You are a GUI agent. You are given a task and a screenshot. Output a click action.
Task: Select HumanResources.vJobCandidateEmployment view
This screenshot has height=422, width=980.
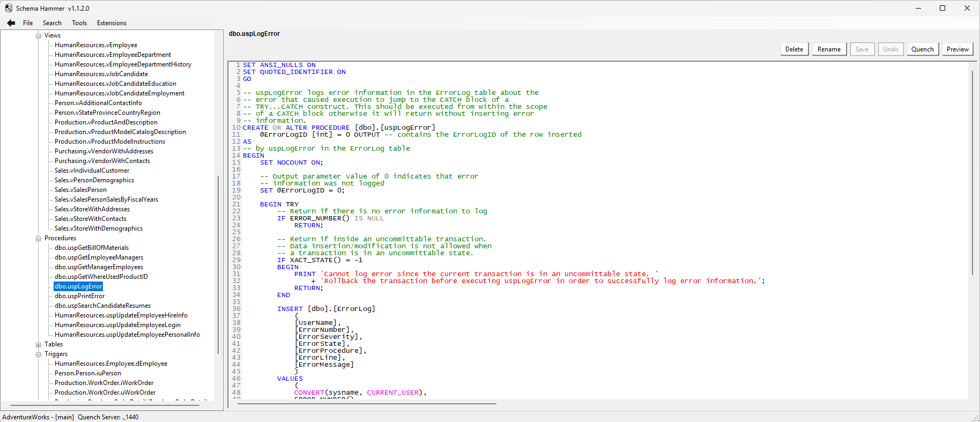click(x=120, y=93)
